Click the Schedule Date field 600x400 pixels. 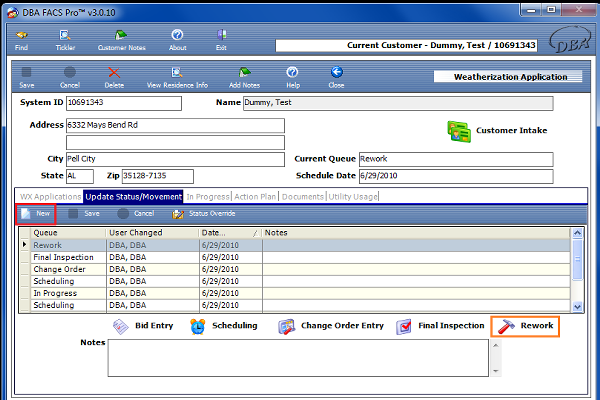[x=456, y=176]
